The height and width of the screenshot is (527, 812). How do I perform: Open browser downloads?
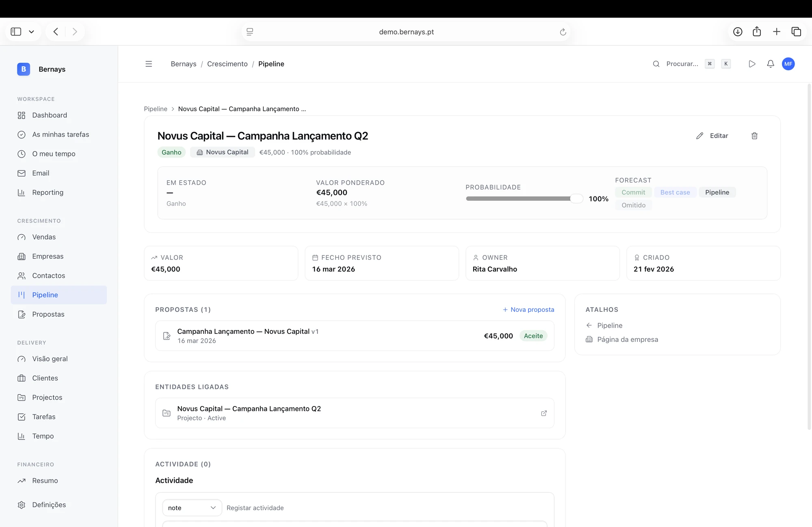(x=738, y=32)
